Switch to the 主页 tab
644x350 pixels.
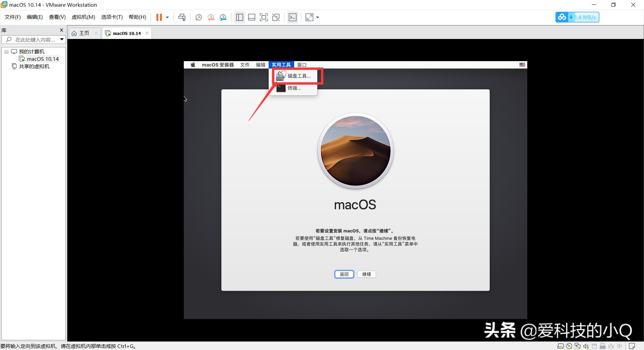[x=84, y=33]
